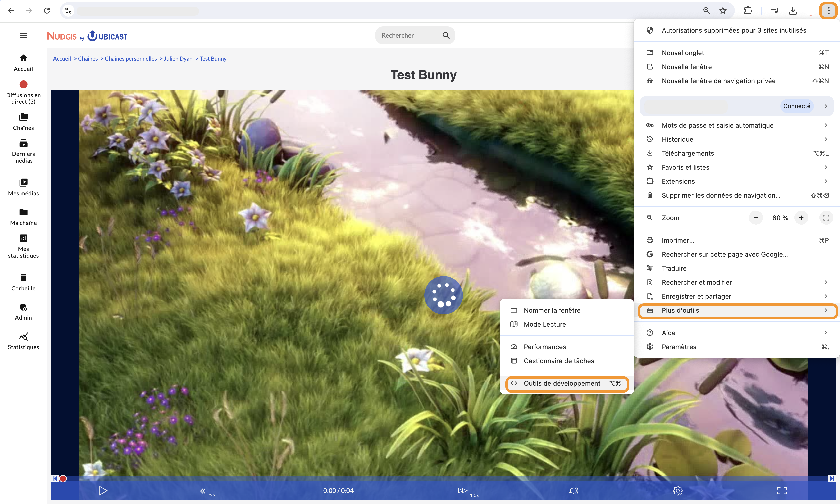Open Outils de développement
Viewport: 840px width, 504px height.
pos(567,383)
